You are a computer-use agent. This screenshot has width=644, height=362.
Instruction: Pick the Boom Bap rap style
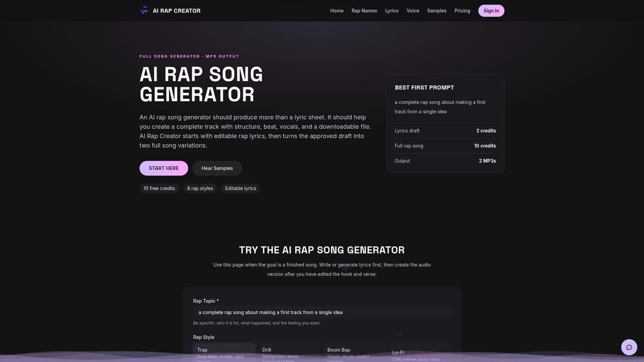[x=354, y=352]
